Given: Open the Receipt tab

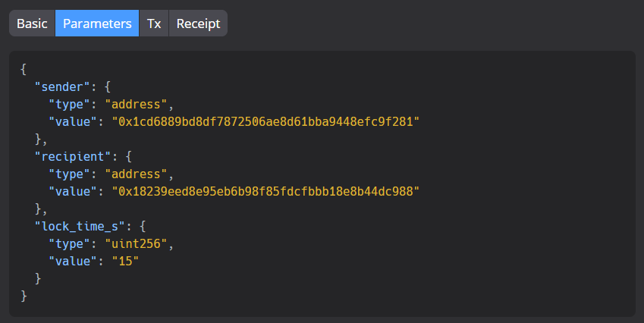Looking at the screenshot, I should point(198,24).
